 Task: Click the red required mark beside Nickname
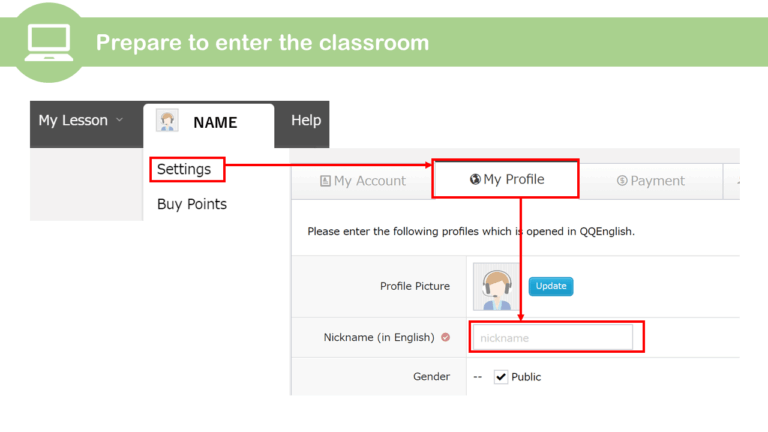tap(446, 337)
